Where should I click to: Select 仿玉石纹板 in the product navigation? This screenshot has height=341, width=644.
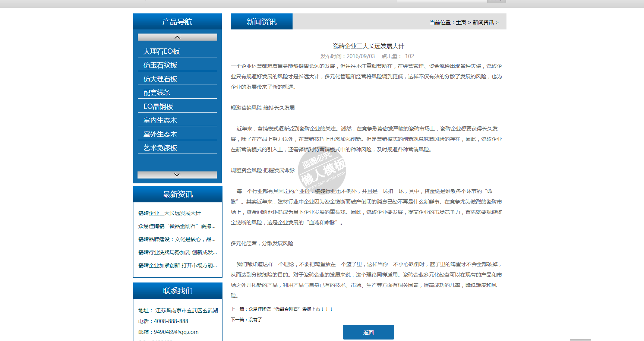coord(160,65)
